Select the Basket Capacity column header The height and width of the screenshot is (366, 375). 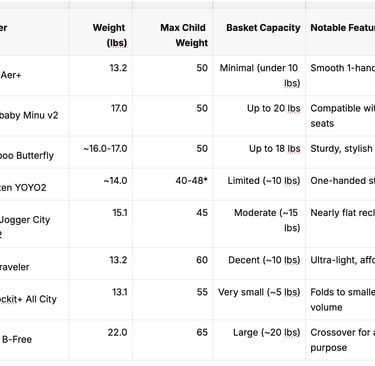pos(259,32)
